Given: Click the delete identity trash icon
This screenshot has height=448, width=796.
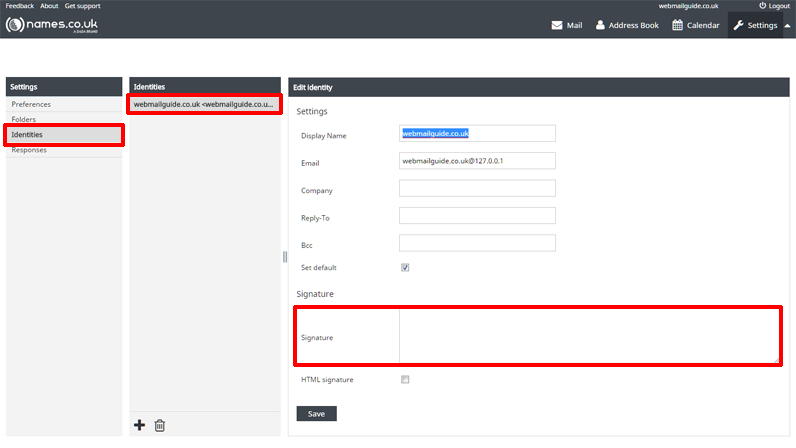Looking at the screenshot, I should pos(160,425).
